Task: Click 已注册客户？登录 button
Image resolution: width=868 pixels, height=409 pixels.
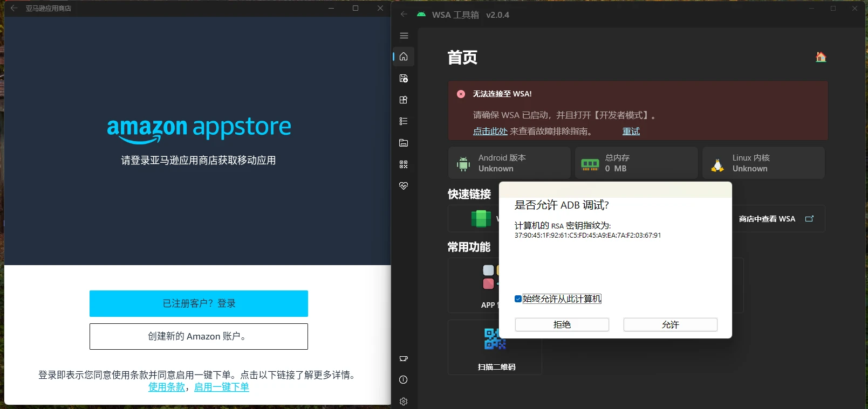Action: tap(199, 303)
